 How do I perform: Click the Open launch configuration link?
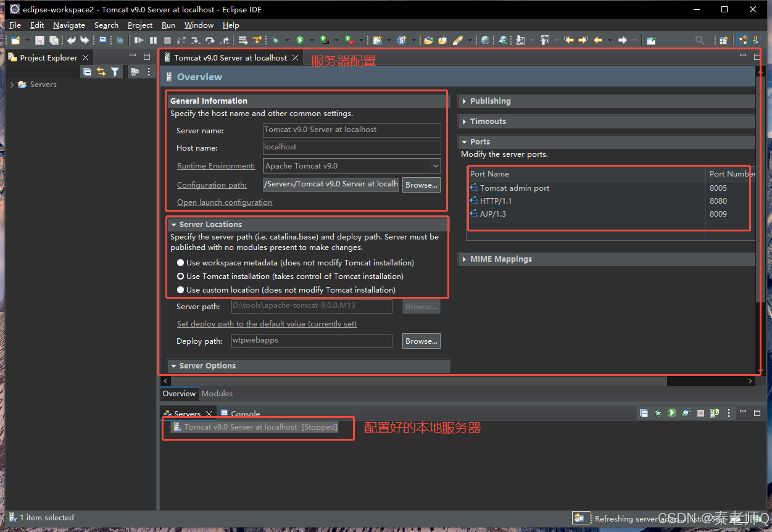[225, 202]
